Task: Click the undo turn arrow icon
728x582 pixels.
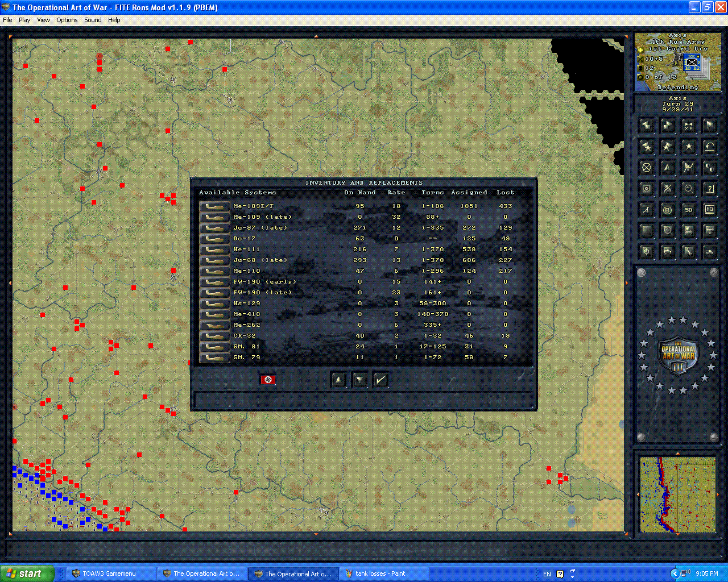Action: click(709, 146)
